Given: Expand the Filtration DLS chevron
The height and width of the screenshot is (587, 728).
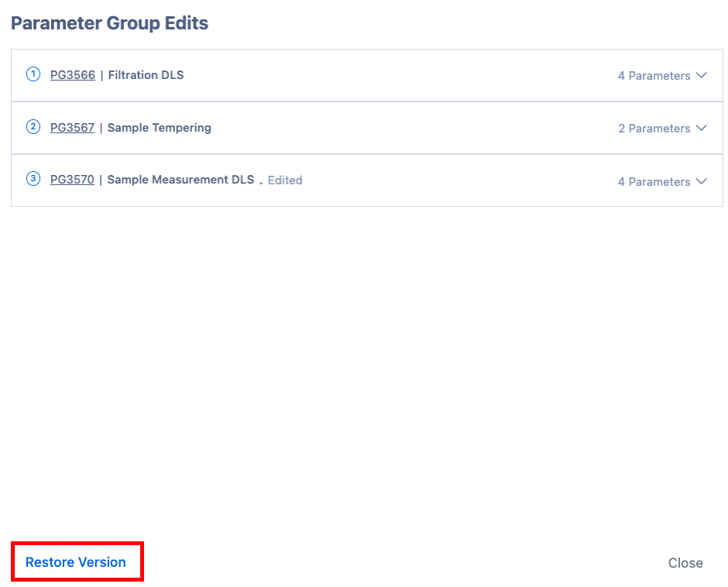Looking at the screenshot, I should 702,75.
